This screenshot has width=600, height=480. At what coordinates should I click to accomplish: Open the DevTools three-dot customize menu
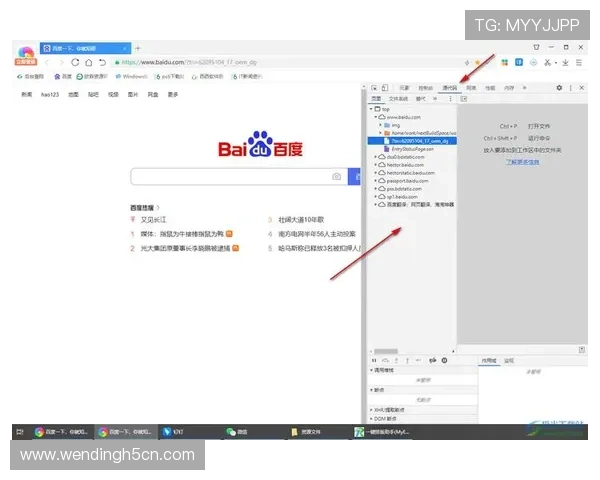(x=571, y=88)
